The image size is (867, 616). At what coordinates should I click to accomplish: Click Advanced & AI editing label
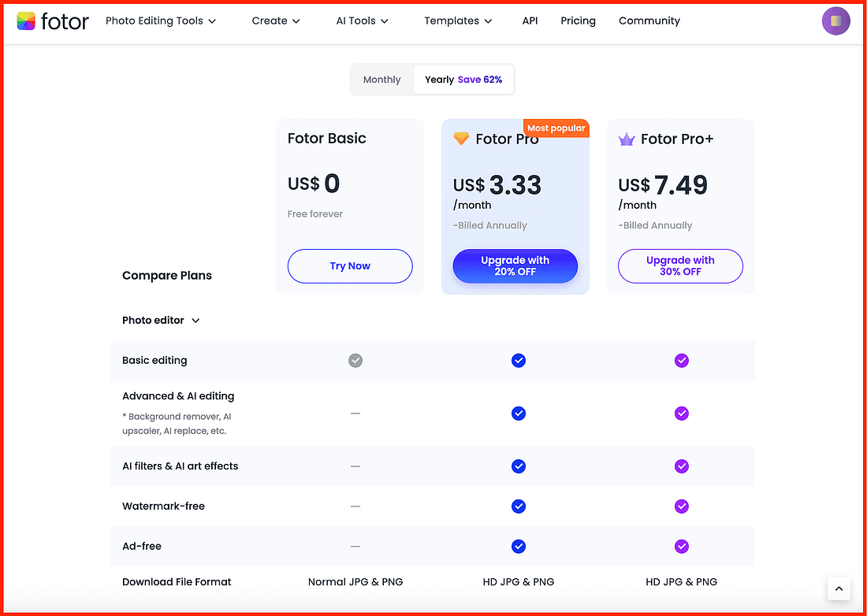click(x=178, y=396)
